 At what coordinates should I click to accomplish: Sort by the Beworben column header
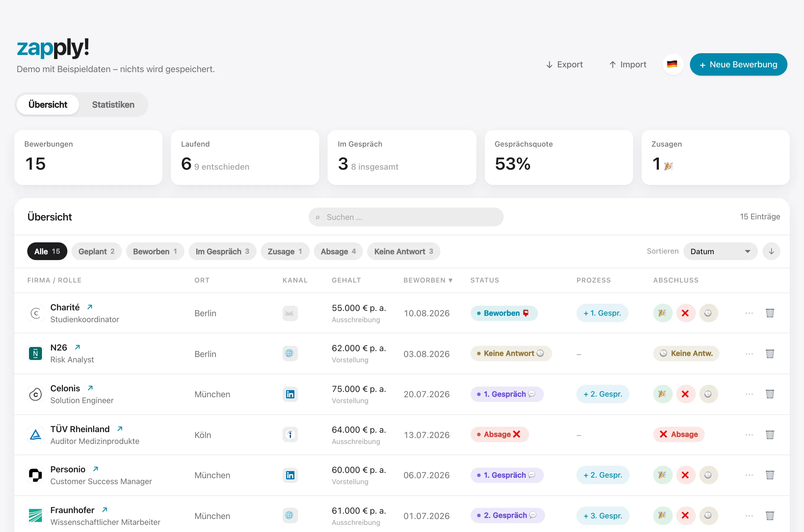(428, 280)
